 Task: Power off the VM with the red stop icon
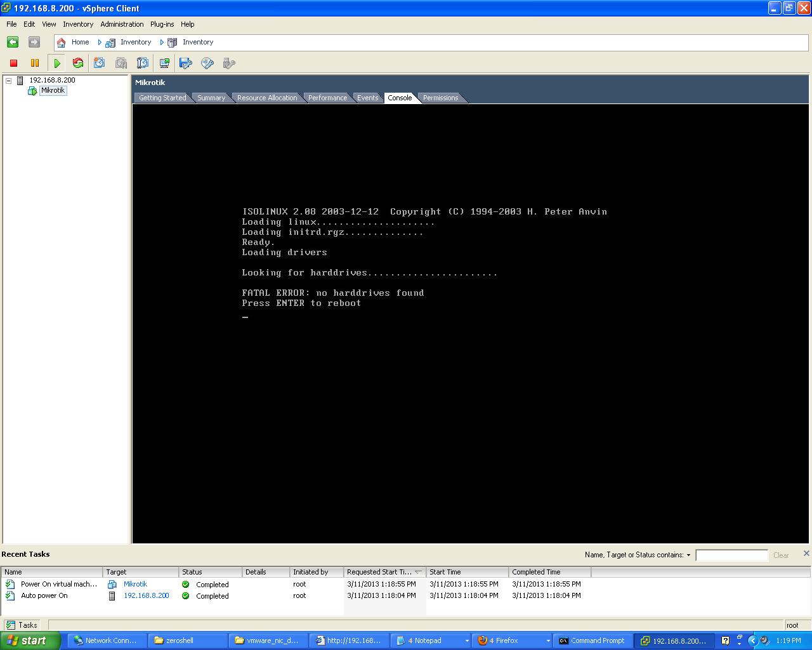coord(13,63)
